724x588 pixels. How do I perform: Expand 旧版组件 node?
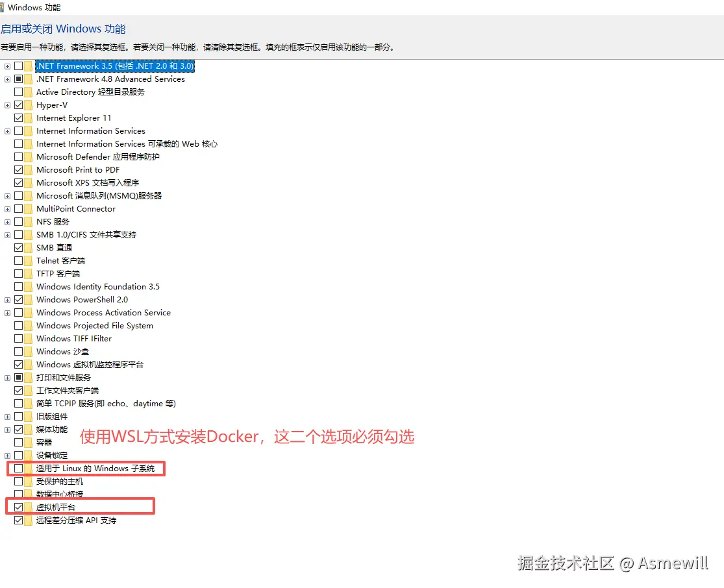7,417
